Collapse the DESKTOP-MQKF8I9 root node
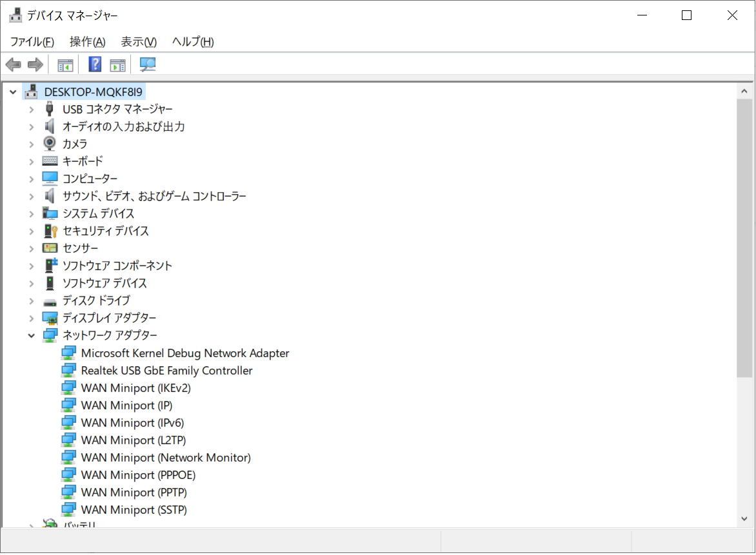The width and height of the screenshot is (756, 555). (13, 92)
